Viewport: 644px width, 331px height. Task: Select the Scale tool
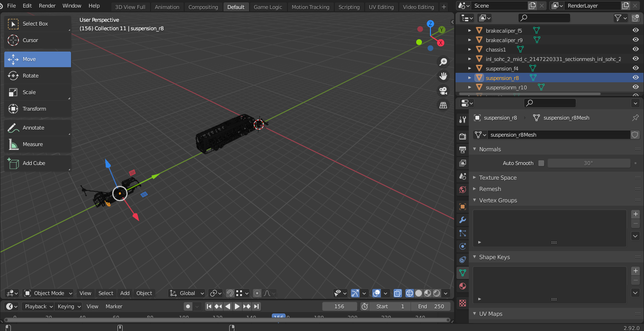[38, 92]
